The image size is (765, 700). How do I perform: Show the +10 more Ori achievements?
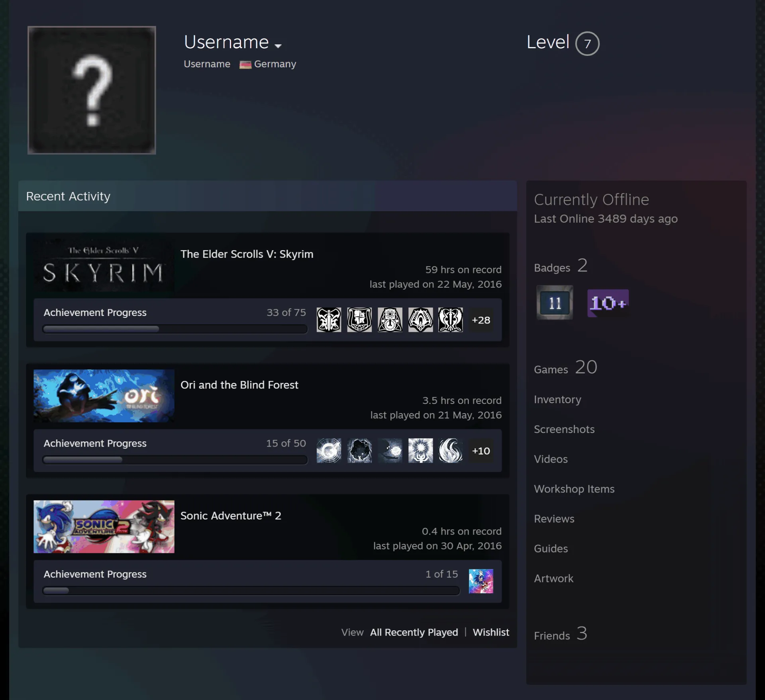(481, 451)
